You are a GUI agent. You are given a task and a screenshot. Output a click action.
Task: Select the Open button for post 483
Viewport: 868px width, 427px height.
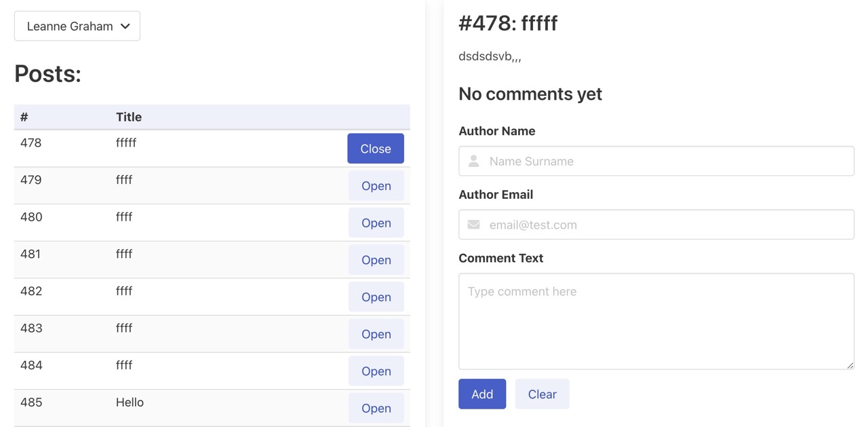(376, 334)
